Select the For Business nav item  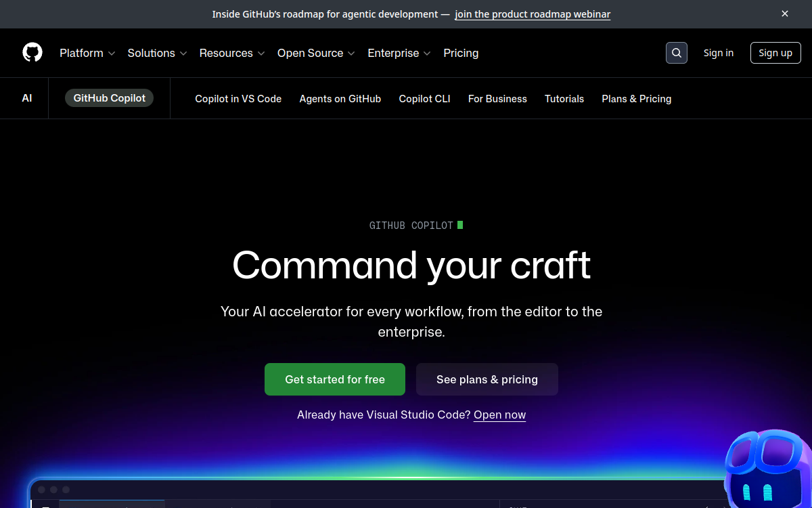pos(497,98)
